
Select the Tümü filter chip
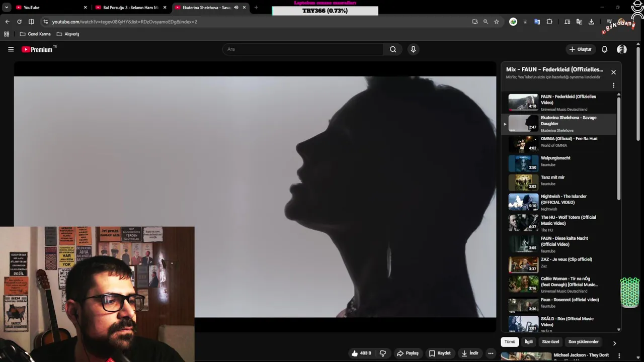(x=510, y=342)
